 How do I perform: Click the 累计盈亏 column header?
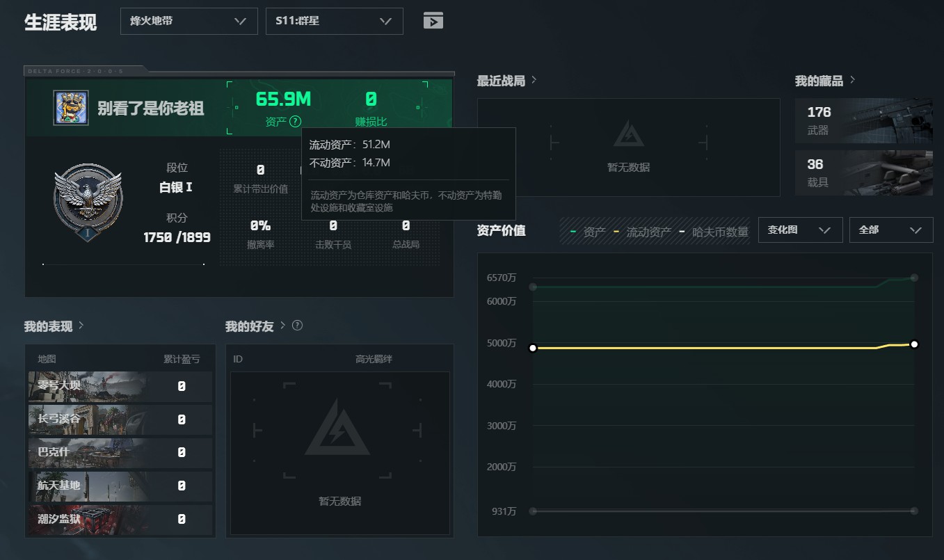tap(182, 359)
